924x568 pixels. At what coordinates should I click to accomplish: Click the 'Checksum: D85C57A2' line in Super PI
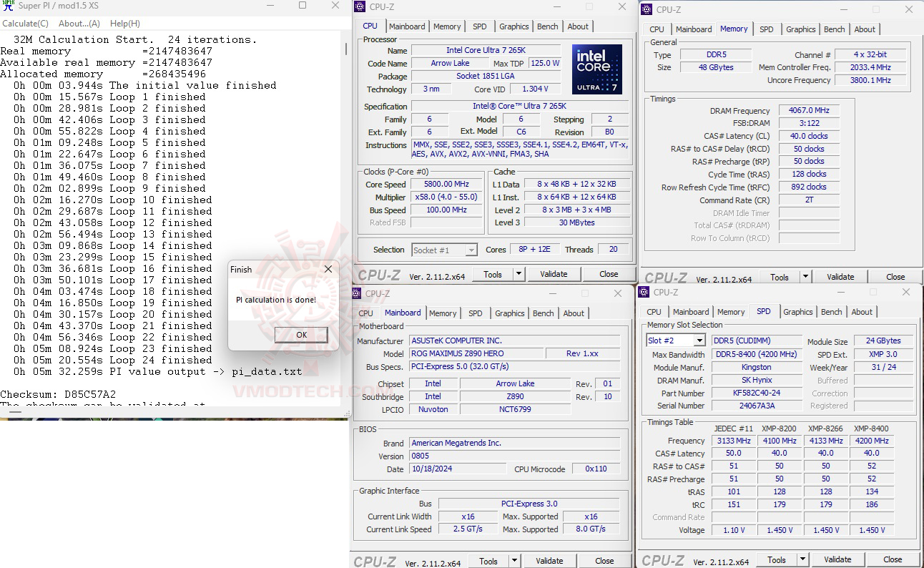tap(58, 394)
